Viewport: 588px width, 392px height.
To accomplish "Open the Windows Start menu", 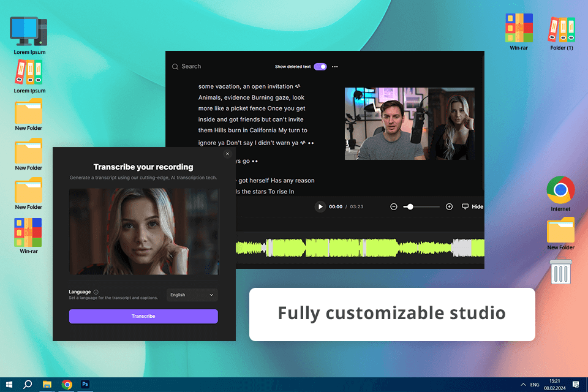I will tap(9, 385).
